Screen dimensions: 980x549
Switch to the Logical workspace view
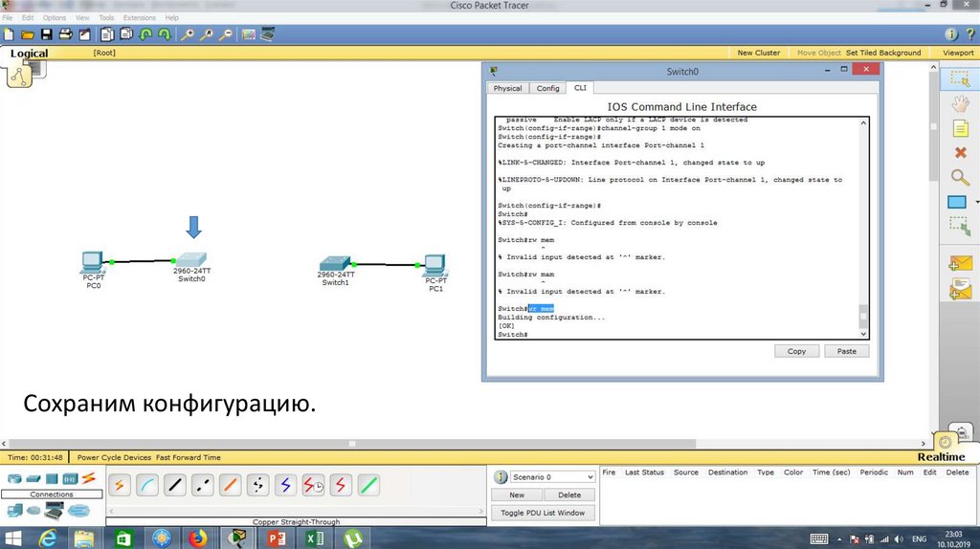tap(29, 54)
